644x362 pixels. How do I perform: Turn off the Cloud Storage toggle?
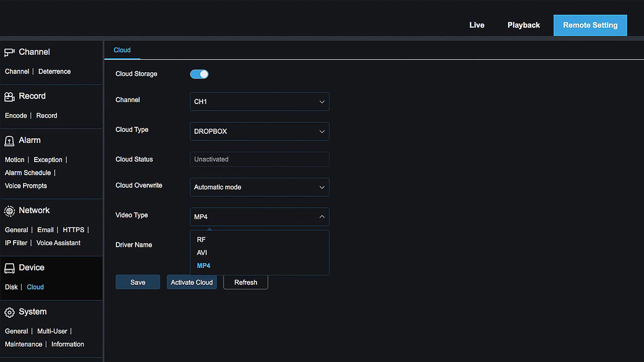[199, 74]
